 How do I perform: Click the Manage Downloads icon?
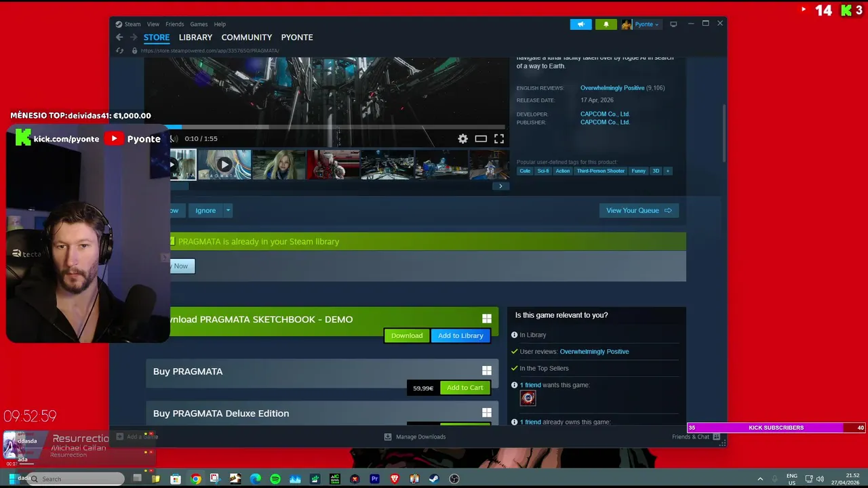[388, 437]
